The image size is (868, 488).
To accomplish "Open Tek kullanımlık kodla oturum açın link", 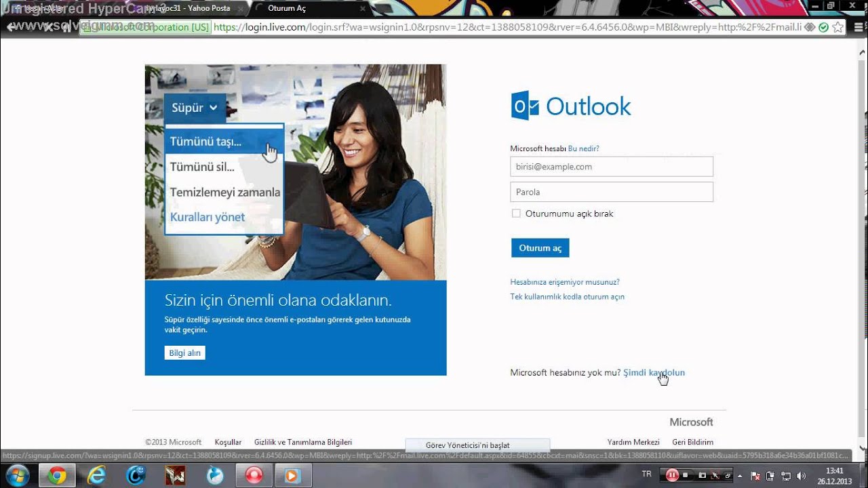I will tap(568, 297).
